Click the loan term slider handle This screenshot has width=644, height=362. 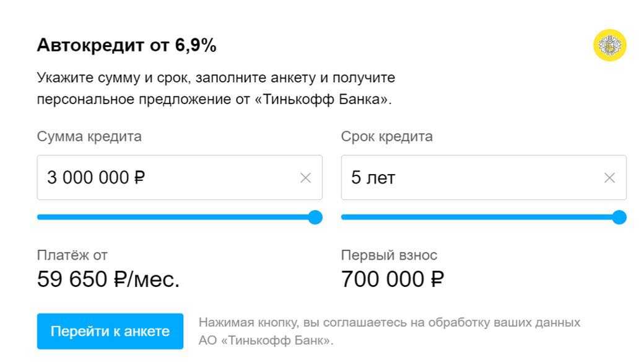click(619, 217)
